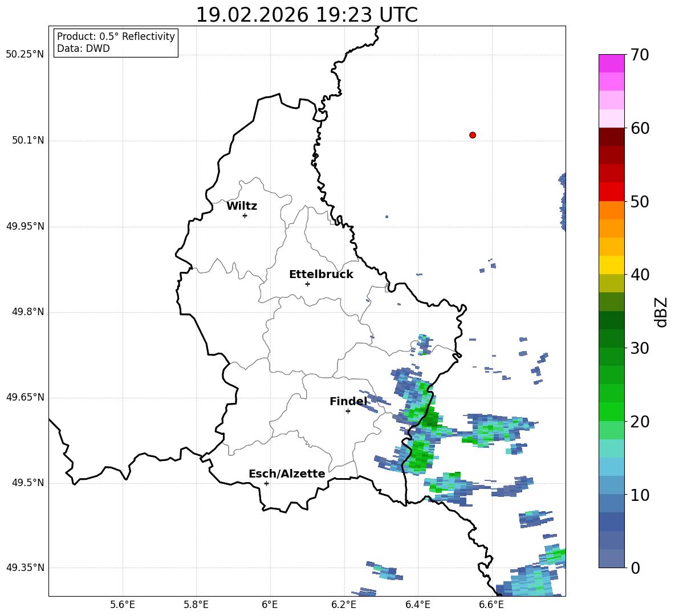Click the 6°E longitude label
Viewport: 675px width, 616px height.
click(x=270, y=605)
